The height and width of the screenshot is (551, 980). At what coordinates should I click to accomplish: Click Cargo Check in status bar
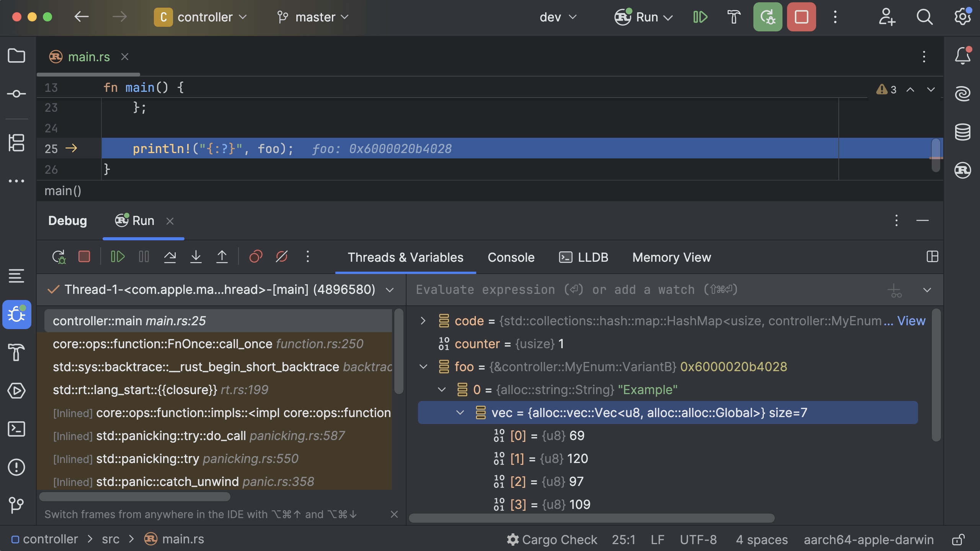coord(552,540)
